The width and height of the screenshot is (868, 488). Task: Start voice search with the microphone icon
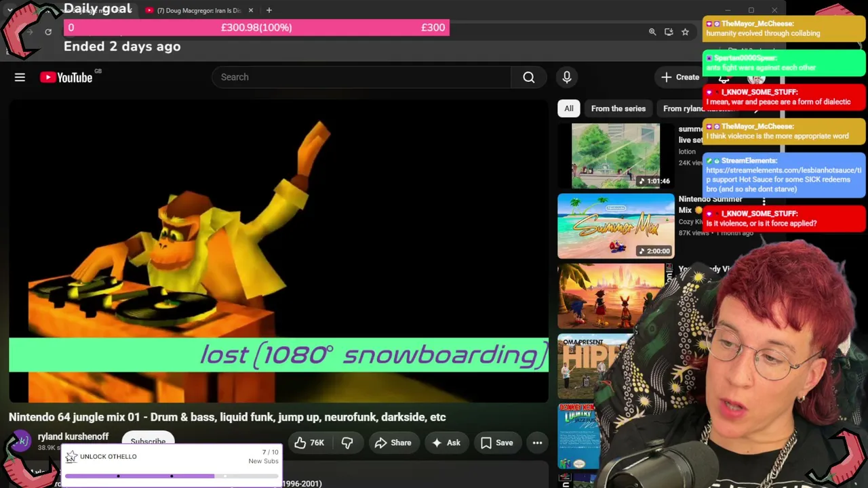tap(567, 77)
